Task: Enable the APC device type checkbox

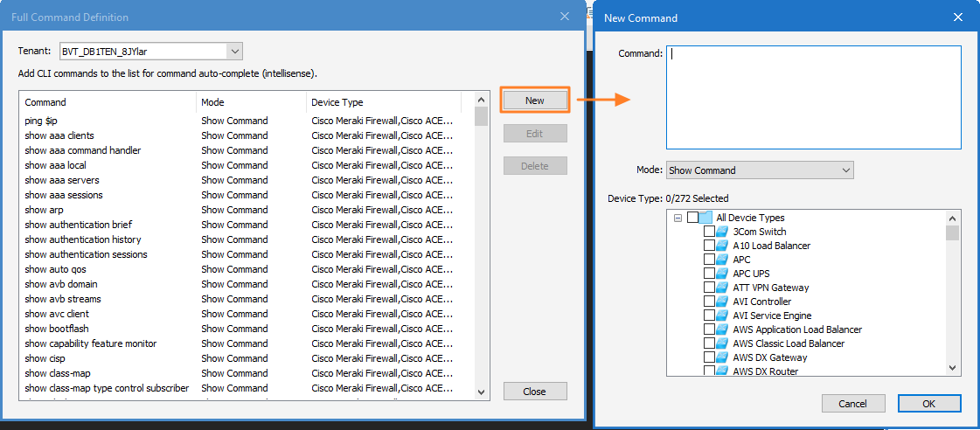Action: coord(709,260)
